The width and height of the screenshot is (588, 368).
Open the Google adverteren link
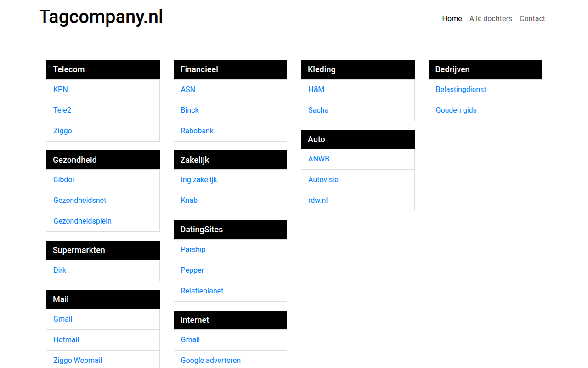tap(211, 360)
